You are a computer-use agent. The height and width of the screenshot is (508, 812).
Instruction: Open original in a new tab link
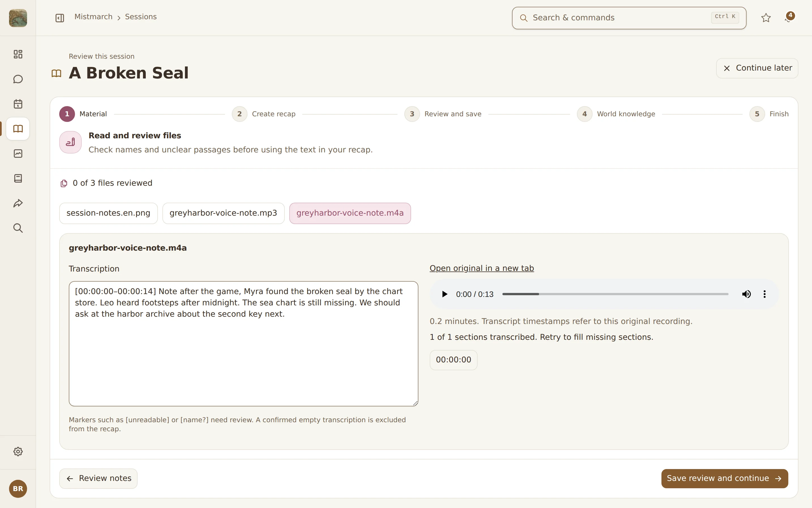tap(482, 268)
